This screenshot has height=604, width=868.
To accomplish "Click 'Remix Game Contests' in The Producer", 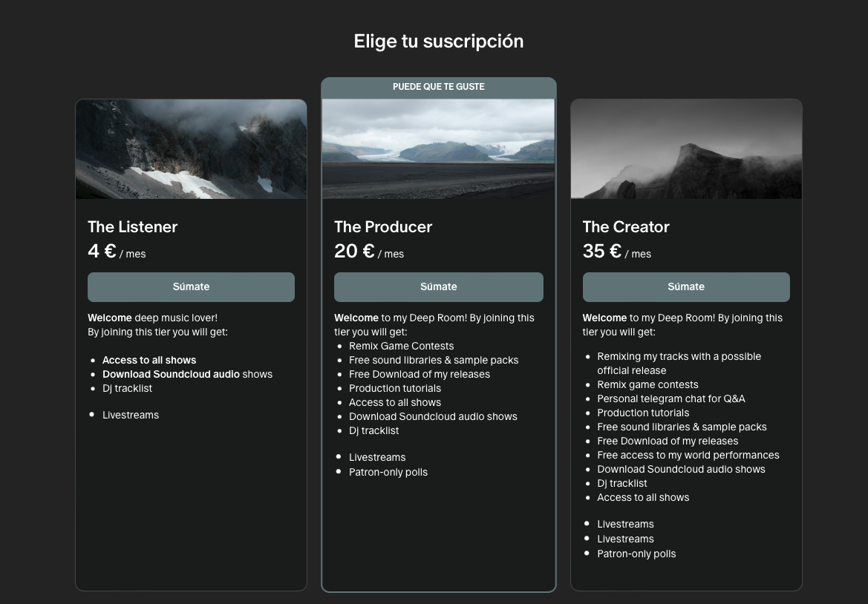I will click(x=401, y=346).
